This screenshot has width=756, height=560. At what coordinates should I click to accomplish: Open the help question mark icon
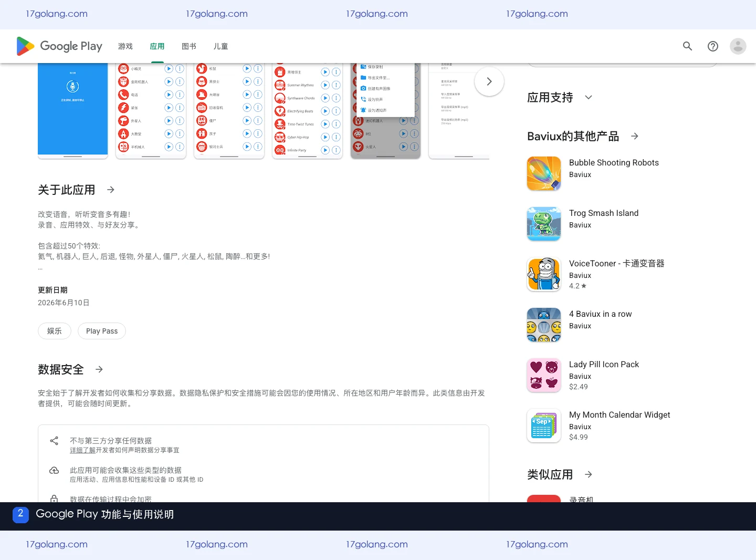[x=713, y=46]
